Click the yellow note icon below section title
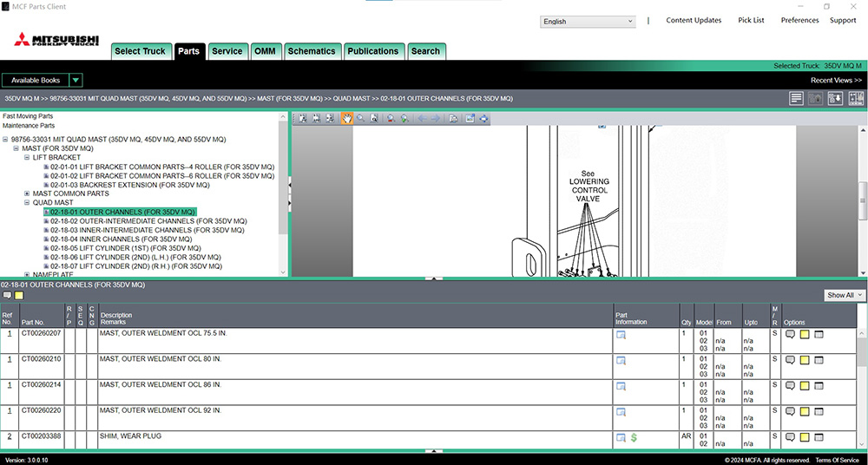Screen dimensions: 868x465 [19, 296]
